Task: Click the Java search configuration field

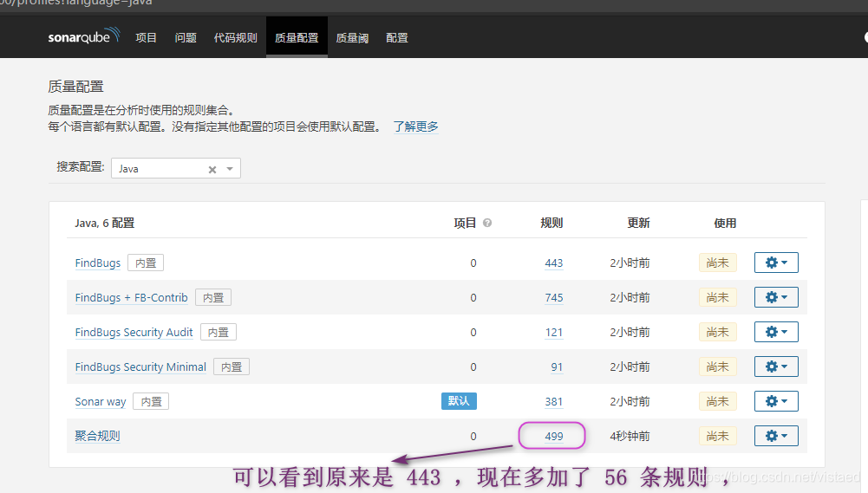Action: 175,168
